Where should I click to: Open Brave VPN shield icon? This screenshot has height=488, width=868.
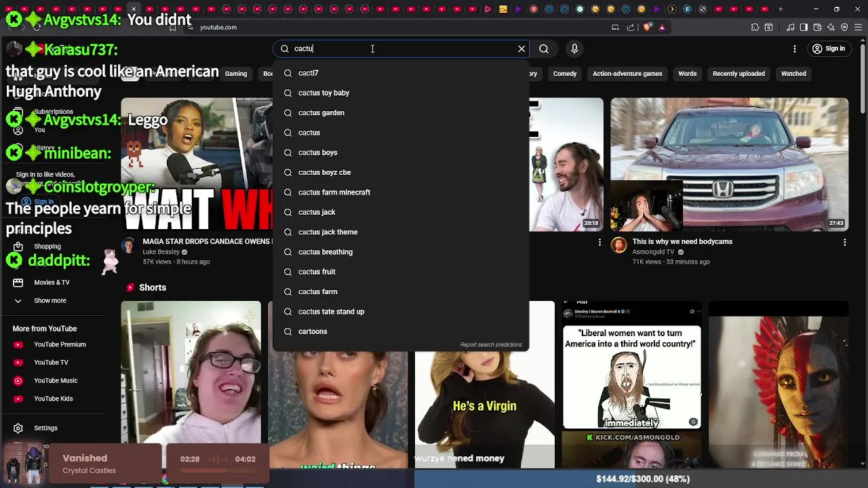[844, 27]
